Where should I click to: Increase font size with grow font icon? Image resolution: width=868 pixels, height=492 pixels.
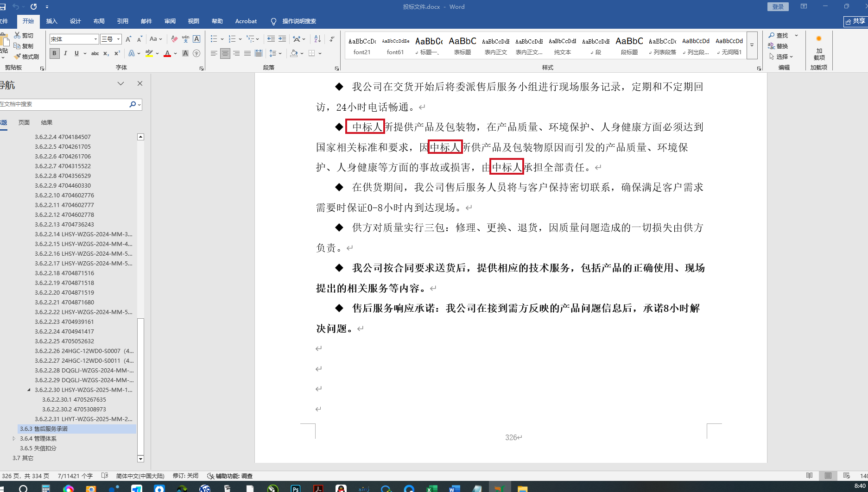click(128, 39)
